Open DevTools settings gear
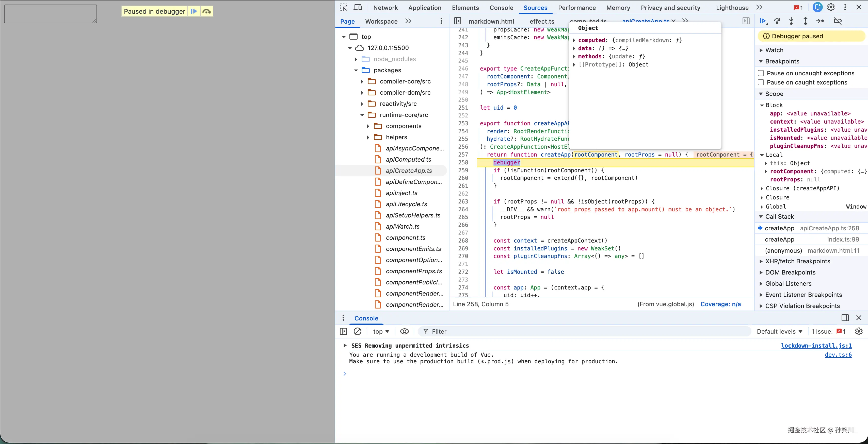868x444 pixels. click(x=831, y=7)
